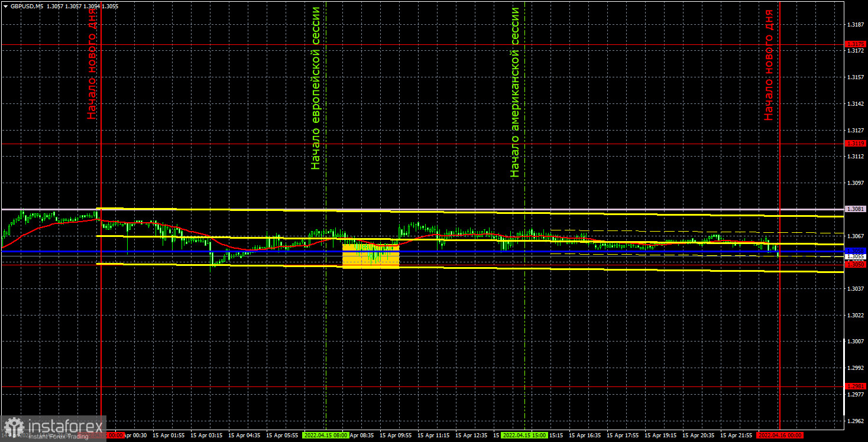Click the 1.3157 price axis label

click(x=856, y=77)
